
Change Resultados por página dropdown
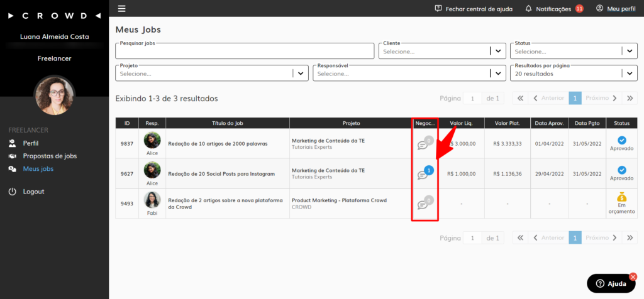pyautogui.click(x=629, y=73)
